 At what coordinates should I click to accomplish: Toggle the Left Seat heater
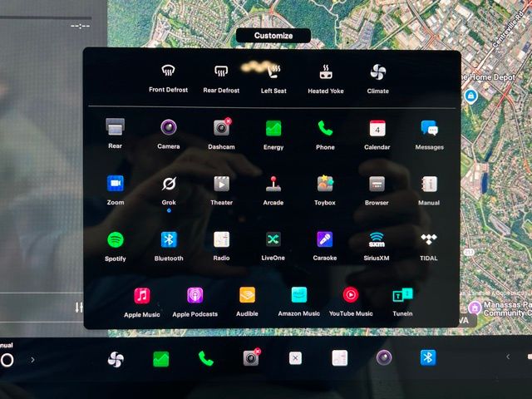pos(273,72)
